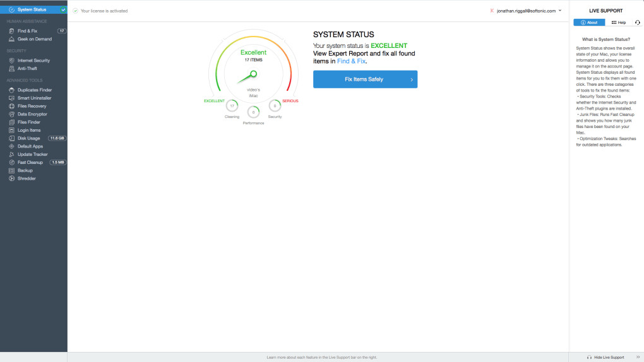Screen dimensions: 644x362
Task: Open the System Status sidebar item
Action: click(33, 9)
